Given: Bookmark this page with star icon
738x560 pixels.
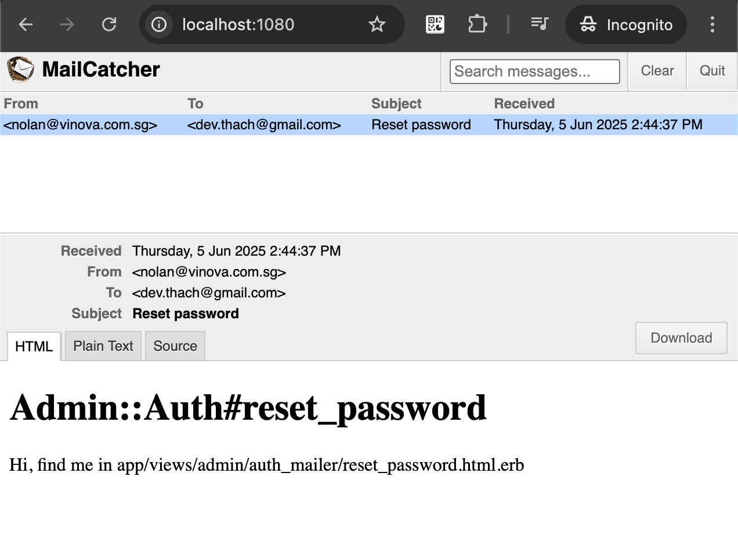Looking at the screenshot, I should coord(377,24).
